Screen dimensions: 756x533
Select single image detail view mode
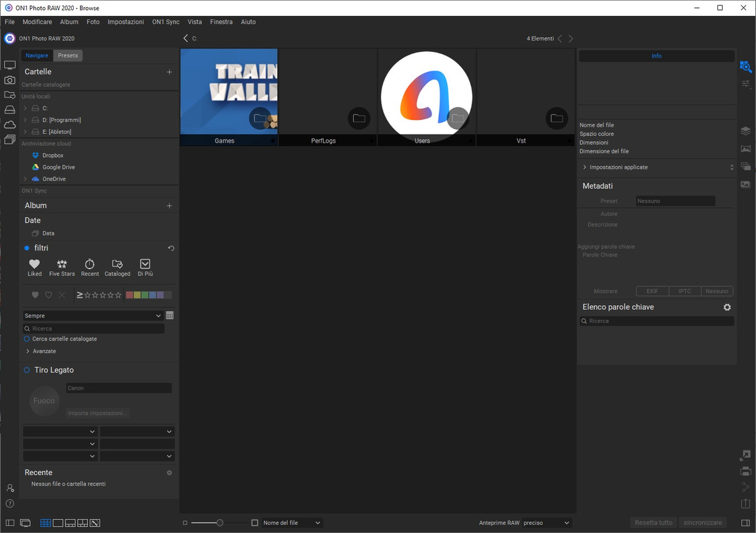click(x=58, y=523)
